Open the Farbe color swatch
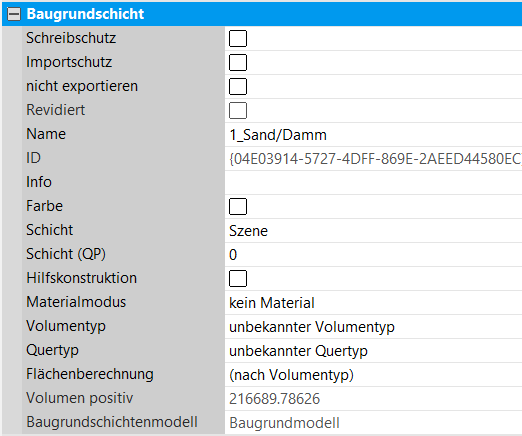This screenshot has height=436, width=522. pyautogui.click(x=238, y=206)
